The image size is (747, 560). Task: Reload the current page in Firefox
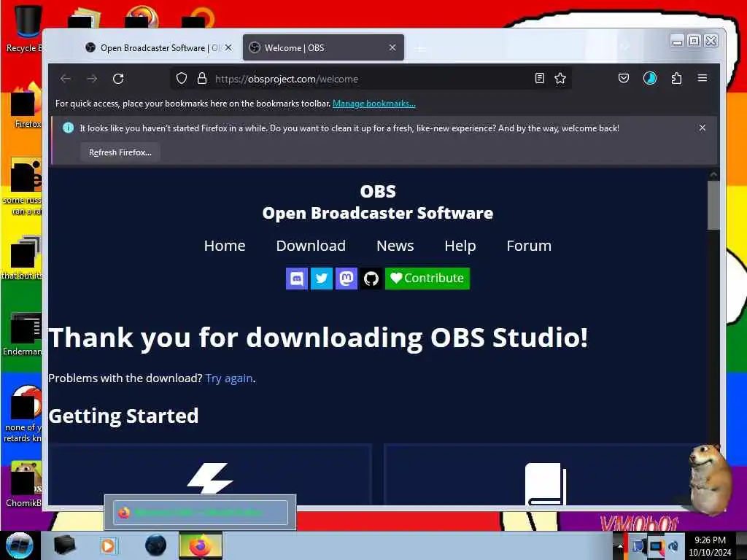point(118,79)
